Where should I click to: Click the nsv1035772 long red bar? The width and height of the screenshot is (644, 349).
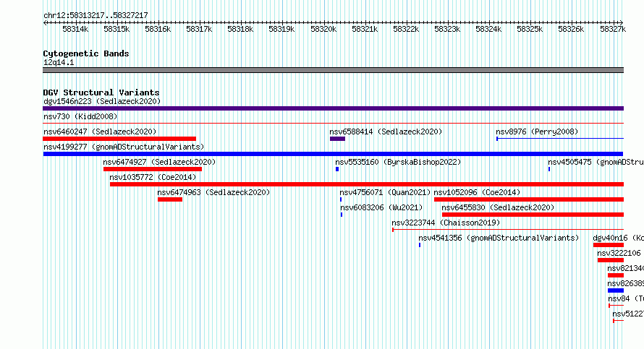pos(367,184)
